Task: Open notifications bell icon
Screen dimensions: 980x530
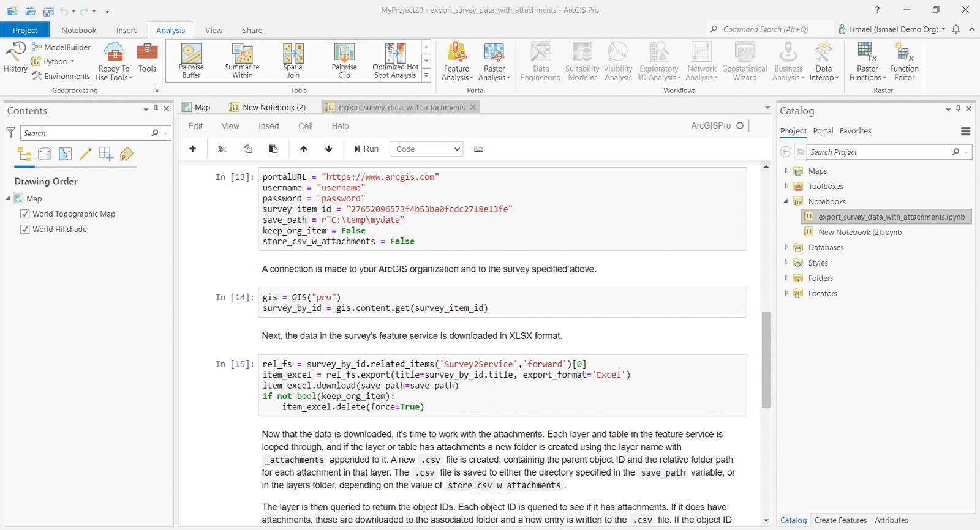Action: 956,29
